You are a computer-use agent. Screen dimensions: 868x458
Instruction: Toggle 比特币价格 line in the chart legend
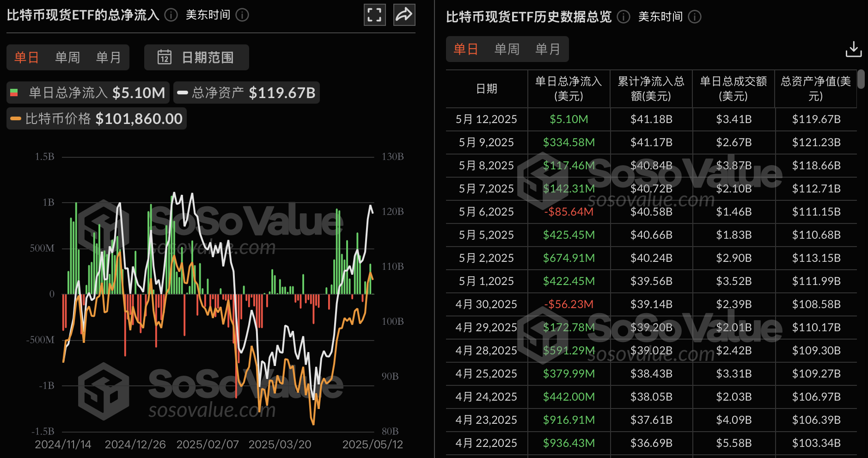pos(97,119)
